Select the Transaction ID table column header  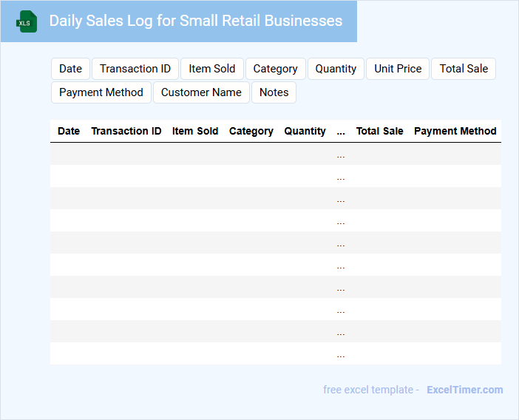coord(126,131)
